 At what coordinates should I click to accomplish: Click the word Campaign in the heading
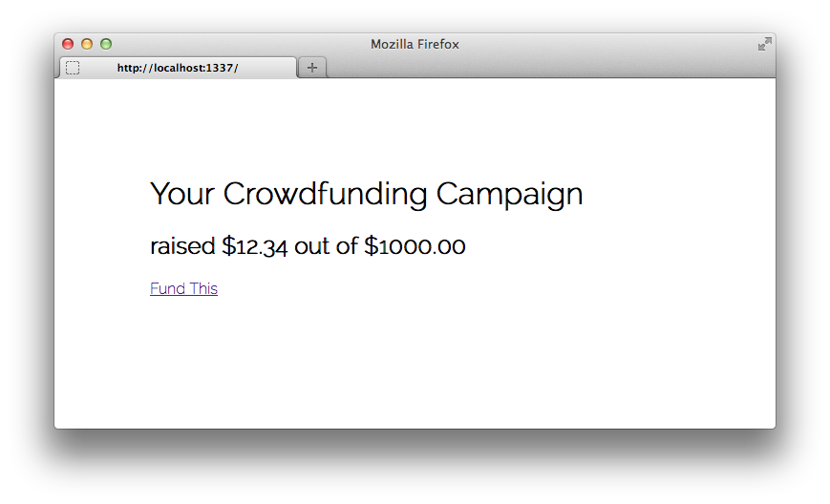509,195
